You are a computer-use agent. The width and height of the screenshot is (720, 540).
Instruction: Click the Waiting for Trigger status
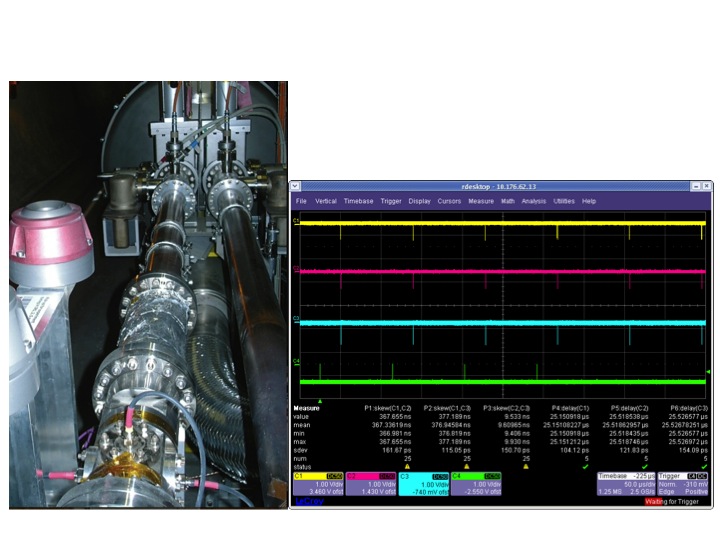click(x=672, y=501)
